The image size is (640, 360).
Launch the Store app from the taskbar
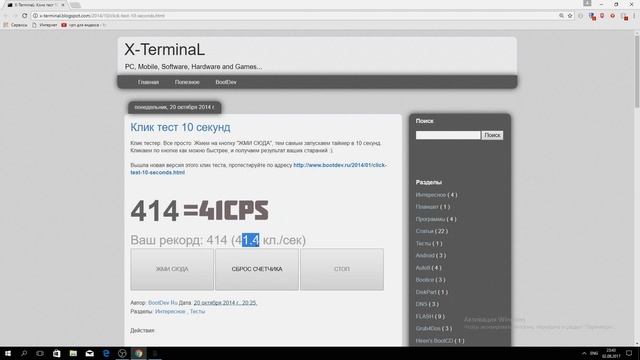56,353
